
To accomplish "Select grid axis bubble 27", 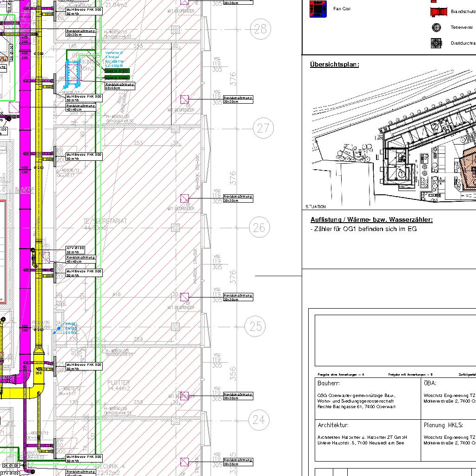I will click(x=263, y=128).
